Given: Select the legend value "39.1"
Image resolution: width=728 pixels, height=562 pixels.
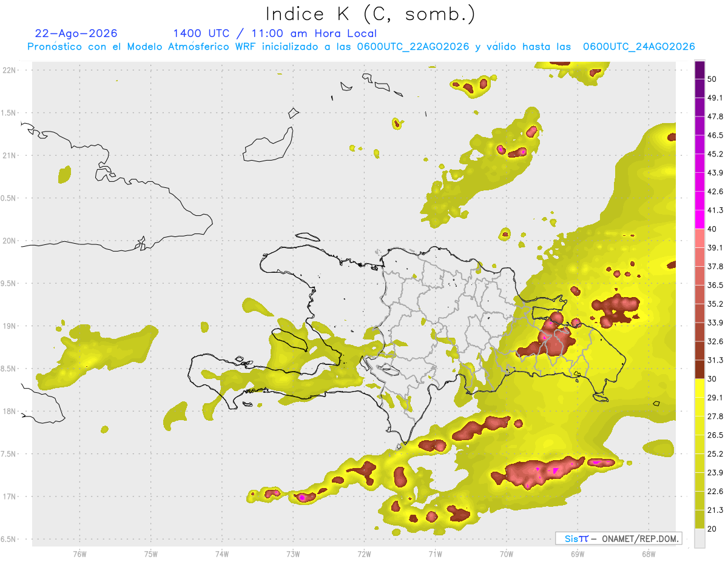Looking at the screenshot, I should (x=716, y=247).
